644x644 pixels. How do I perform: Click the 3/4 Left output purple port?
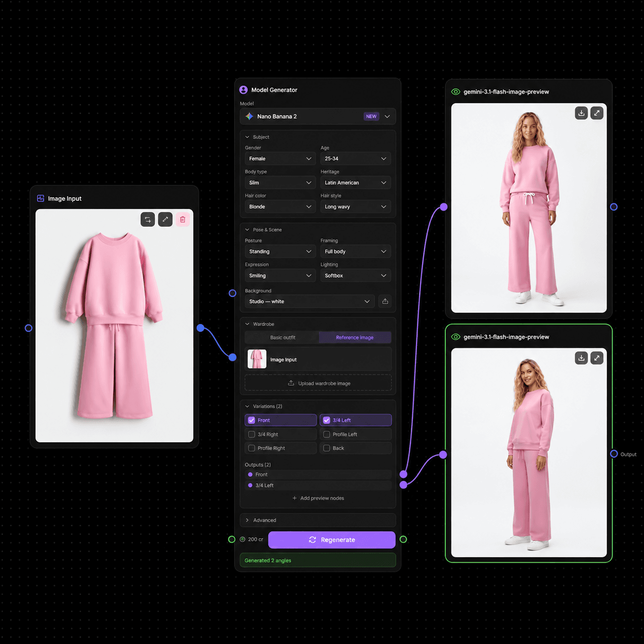click(404, 485)
